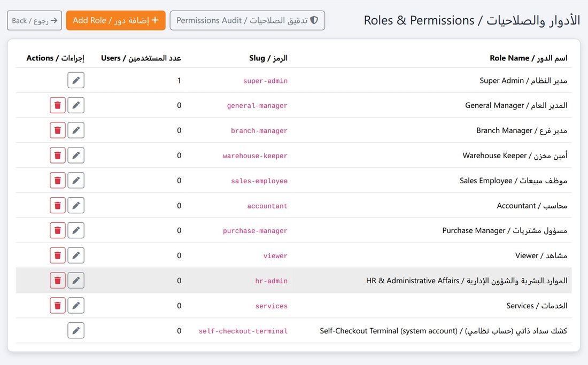Click the Slug column header
The image size is (588, 365).
click(268, 58)
